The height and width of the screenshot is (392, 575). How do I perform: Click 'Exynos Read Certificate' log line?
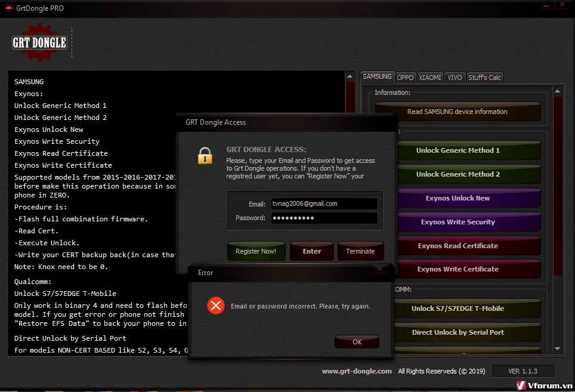[x=61, y=153]
